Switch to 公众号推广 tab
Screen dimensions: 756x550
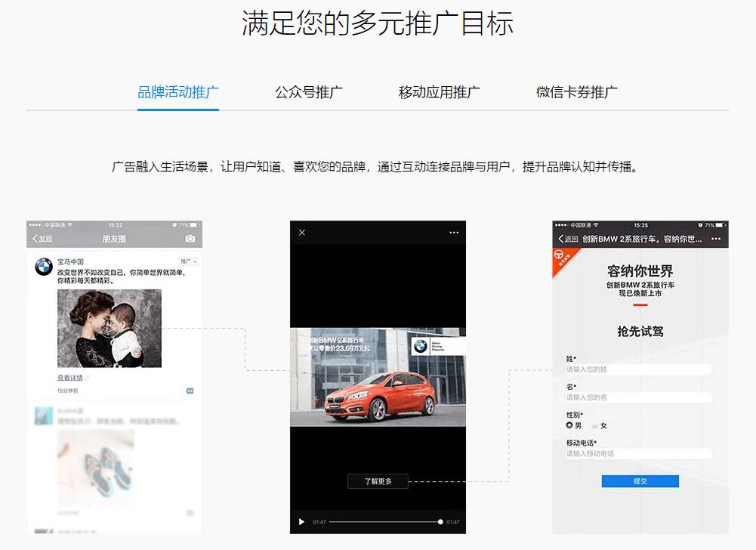click(x=309, y=91)
